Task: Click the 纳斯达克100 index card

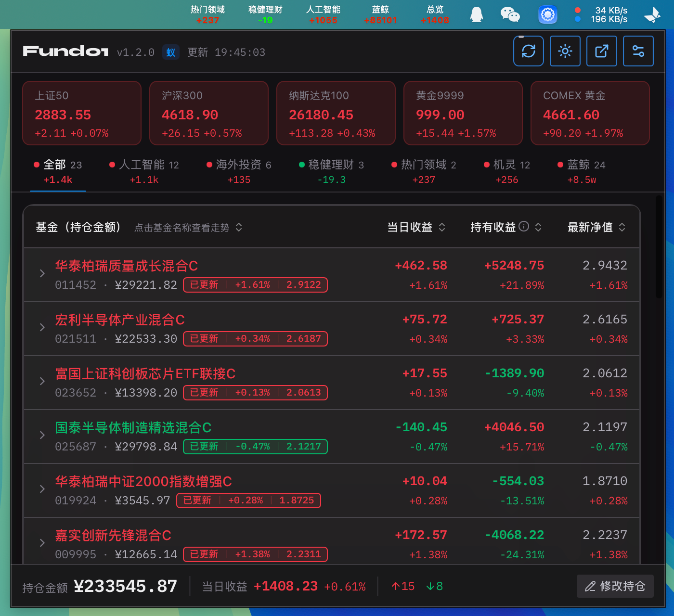Action: pyautogui.click(x=336, y=113)
